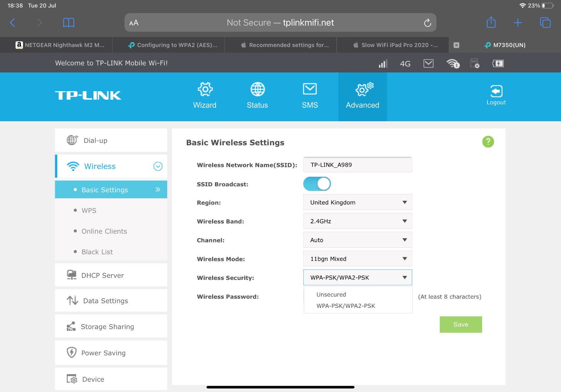This screenshot has width=561, height=392.
Task: Go forward with Safari forward arrow
Action: (40, 23)
